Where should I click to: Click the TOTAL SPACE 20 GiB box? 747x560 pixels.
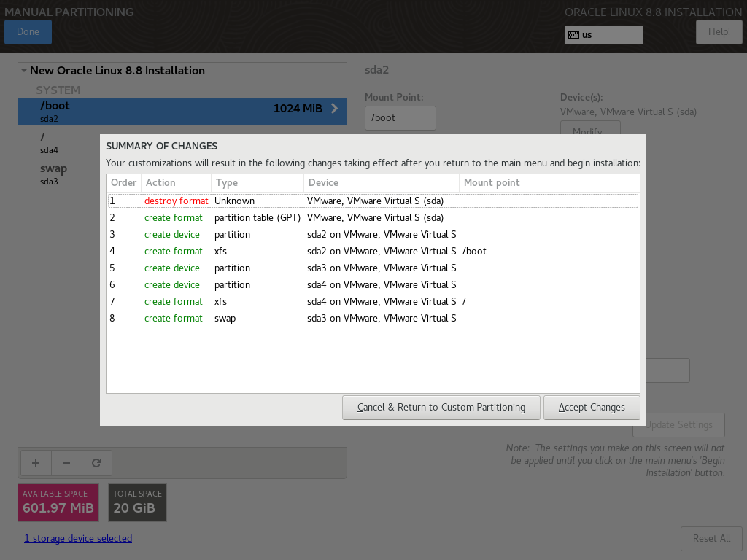coord(138,503)
